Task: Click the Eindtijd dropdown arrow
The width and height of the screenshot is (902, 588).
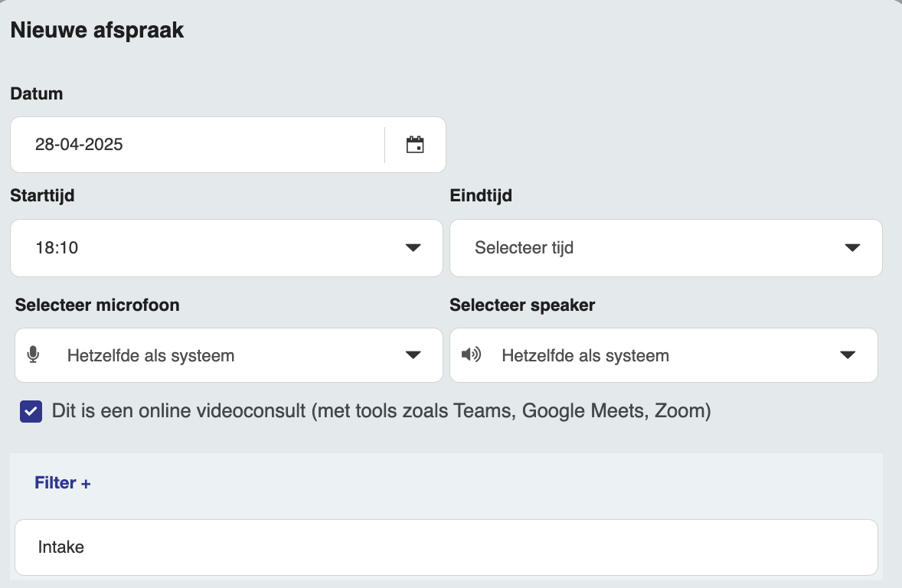Action: click(852, 248)
